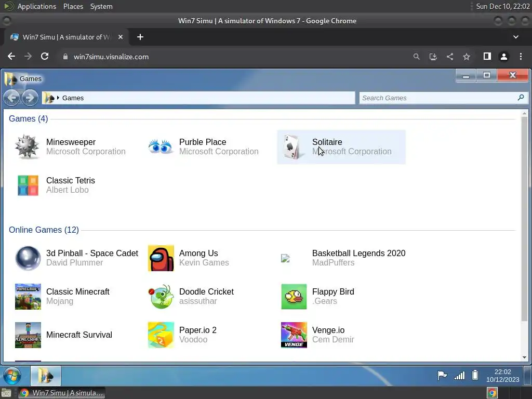Image resolution: width=532 pixels, height=399 pixels.
Task: Click the Games (4) group header
Action: pyautogui.click(x=28, y=118)
